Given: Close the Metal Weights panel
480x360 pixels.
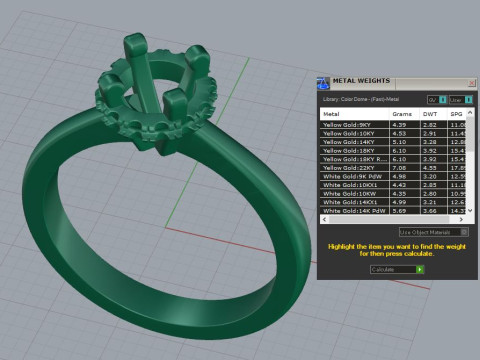Looking at the screenshot, I should point(472,83).
